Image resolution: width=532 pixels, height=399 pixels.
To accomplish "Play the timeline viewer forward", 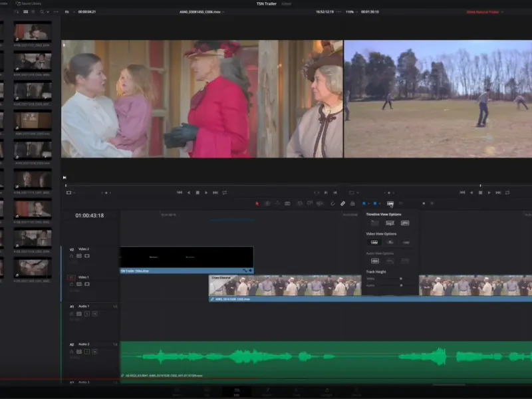I will tap(489, 193).
